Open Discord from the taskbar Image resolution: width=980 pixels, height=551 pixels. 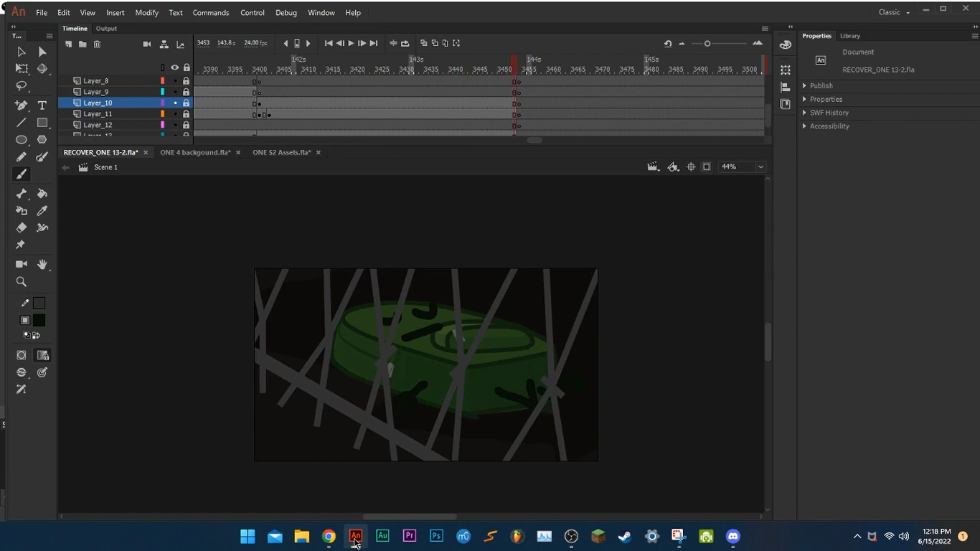(732, 537)
